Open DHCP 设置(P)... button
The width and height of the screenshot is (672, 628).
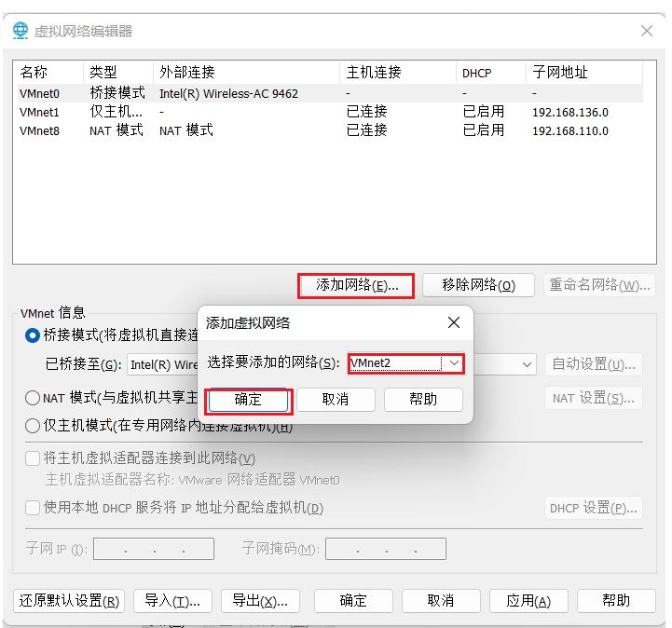594,509
